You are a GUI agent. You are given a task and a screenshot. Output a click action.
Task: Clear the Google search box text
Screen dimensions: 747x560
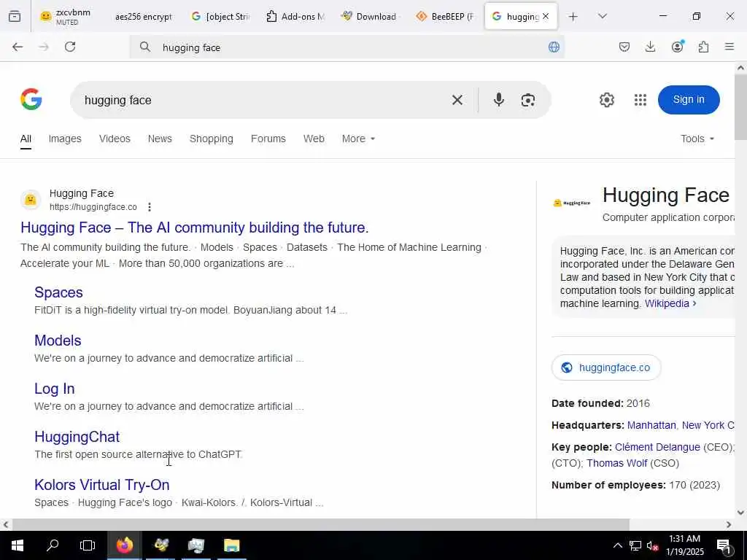tap(457, 100)
